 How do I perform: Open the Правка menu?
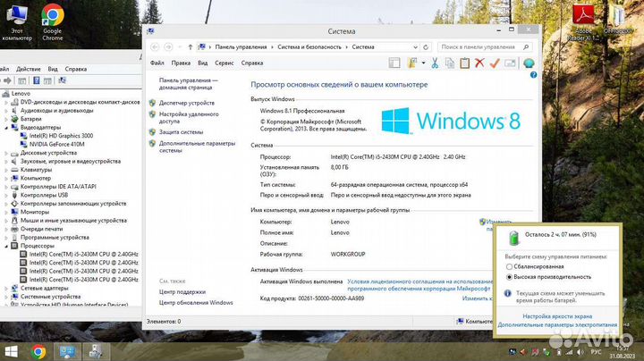(181, 63)
